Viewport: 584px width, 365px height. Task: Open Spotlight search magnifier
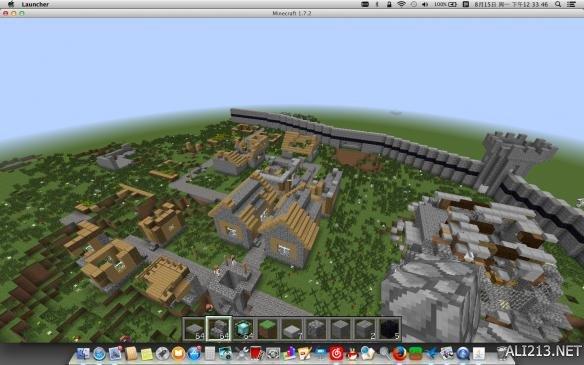(x=558, y=4)
